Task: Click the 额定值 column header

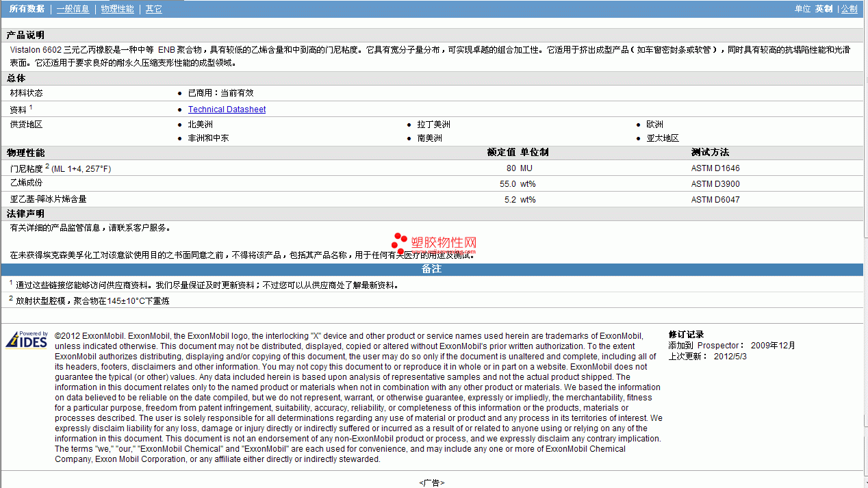Action: 501,153
